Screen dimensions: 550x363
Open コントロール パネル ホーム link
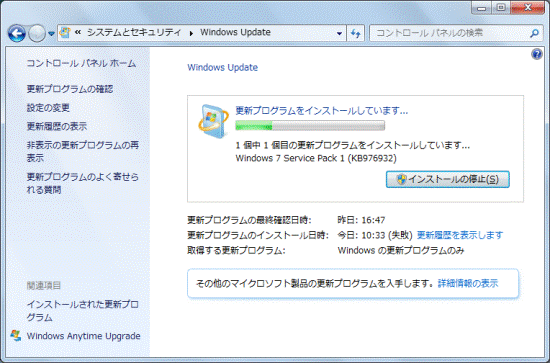(x=81, y=63)
